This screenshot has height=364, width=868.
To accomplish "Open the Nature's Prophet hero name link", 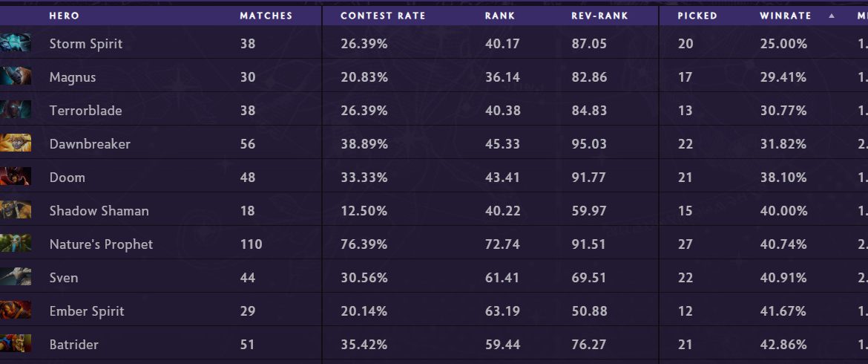I will 101,244.
